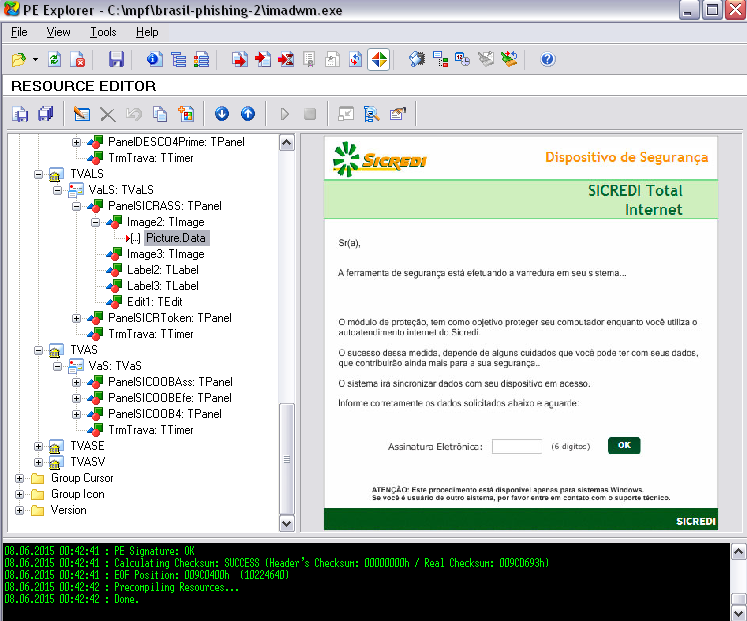
Task: Expand the Group Cursor folder
Action: point(19,478)
